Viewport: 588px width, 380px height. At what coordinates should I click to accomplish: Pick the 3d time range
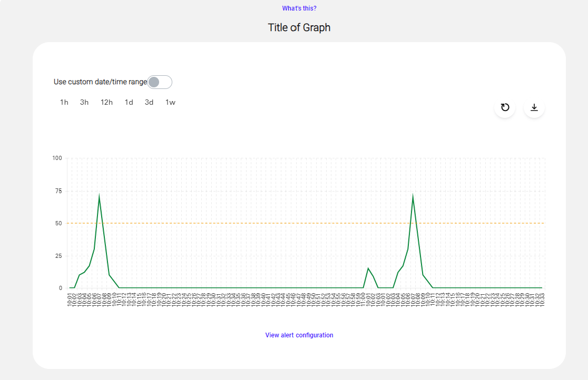pos(149,102)
